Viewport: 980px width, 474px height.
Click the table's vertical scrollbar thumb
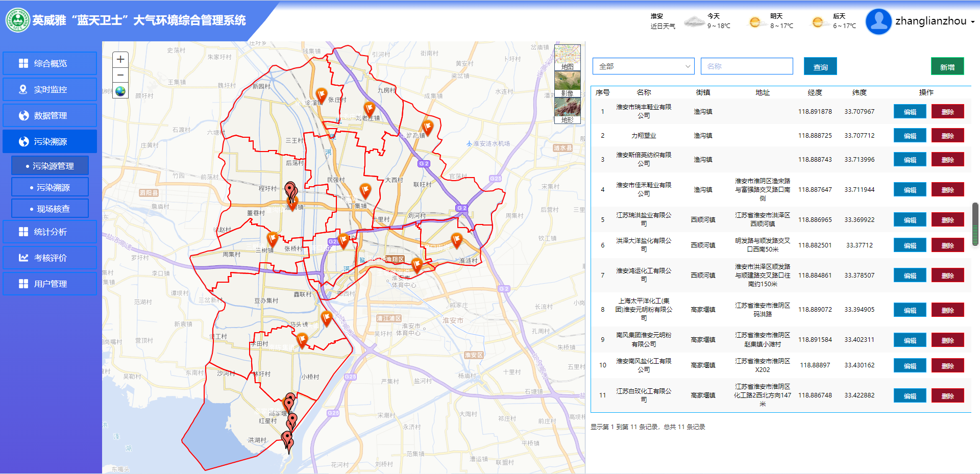click(975, 224)
